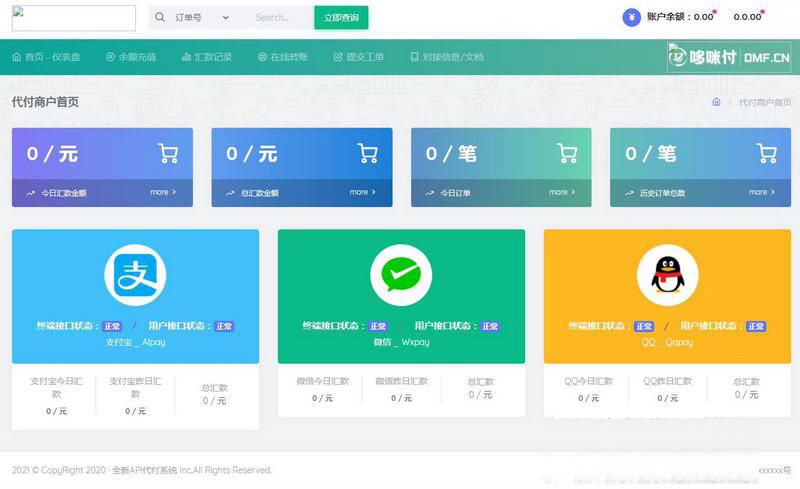Screen dimensions: 800x489
Task: Click 0 / 元 on 今日汇款金额 card
Action: (52, 154)
